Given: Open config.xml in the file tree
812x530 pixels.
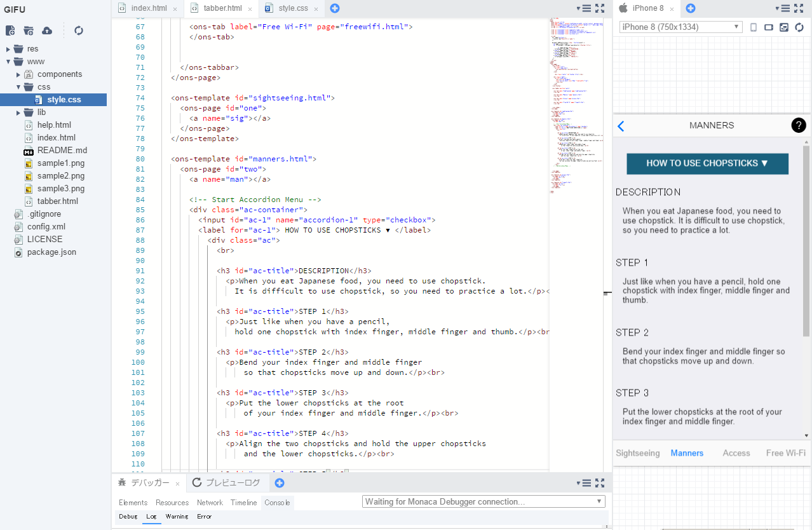Looking at the screenshot, I should pyautogui.click(x=46, y=227).
